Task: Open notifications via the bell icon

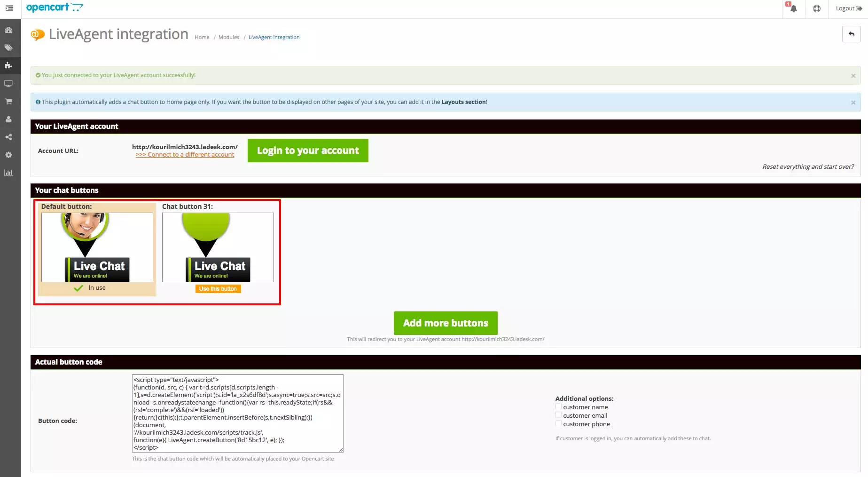Action: [793, 8]
